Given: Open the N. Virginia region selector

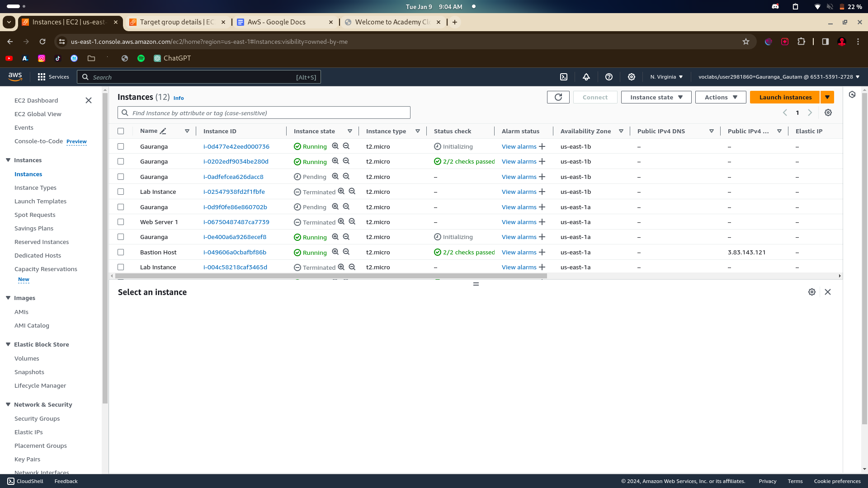Looking at the screenshot, I should click(x=666, y=77).
